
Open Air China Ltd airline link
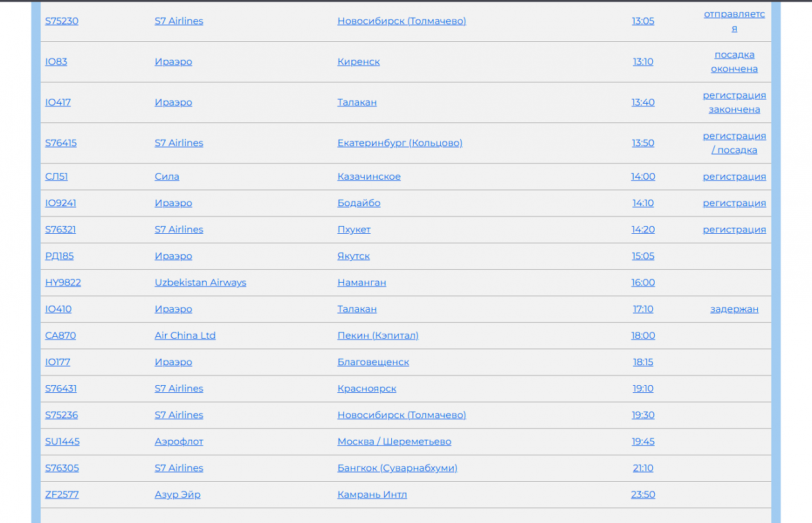coord(185,336)
